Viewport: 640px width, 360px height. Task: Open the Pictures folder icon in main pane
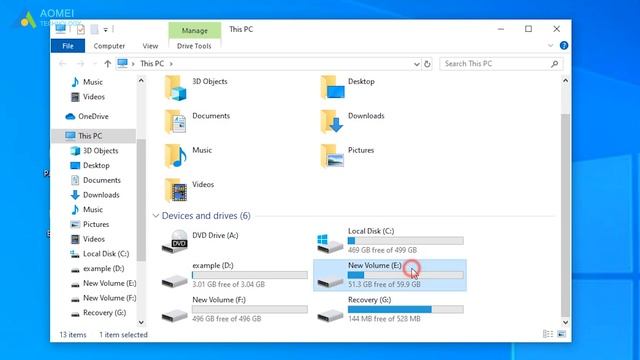(x=332, y=156)
